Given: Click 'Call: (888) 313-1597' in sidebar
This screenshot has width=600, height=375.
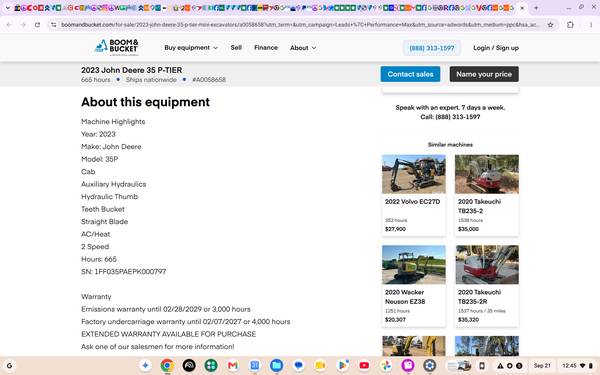Looking at the screenshot, I should pos(450,117).
